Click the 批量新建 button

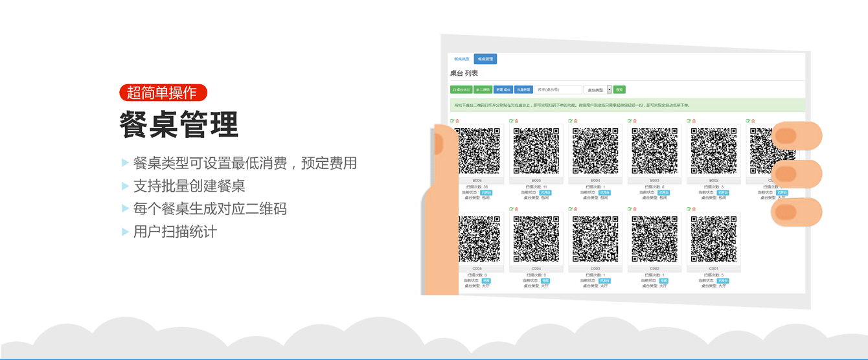coord(523,90)
